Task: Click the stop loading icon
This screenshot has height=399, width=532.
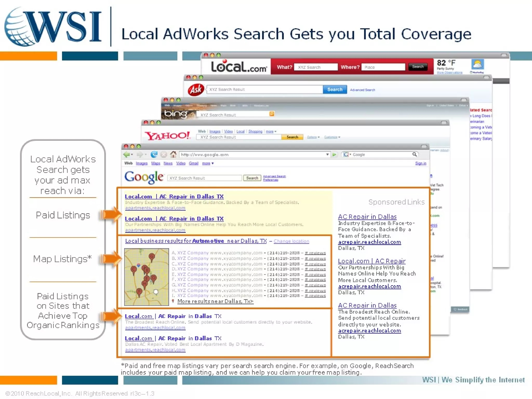Action: (x=163, y=155)
